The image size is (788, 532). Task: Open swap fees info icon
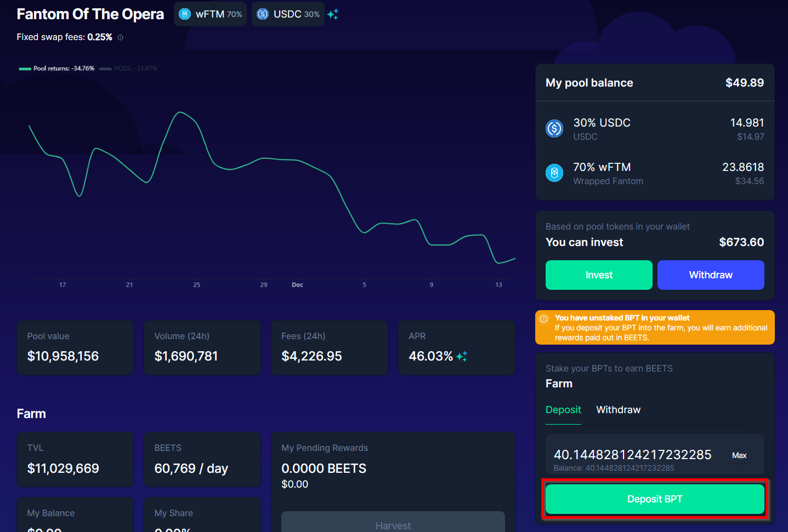(x=120, y=37)
